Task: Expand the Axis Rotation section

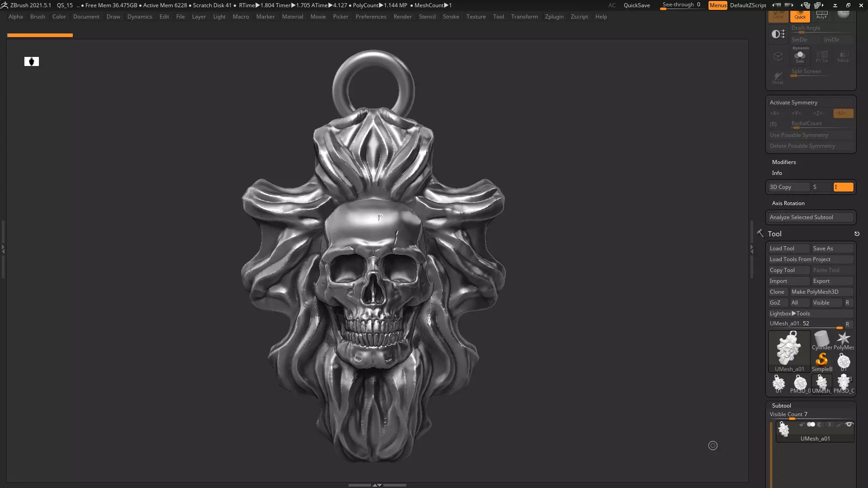Action: tap(788, 203)
